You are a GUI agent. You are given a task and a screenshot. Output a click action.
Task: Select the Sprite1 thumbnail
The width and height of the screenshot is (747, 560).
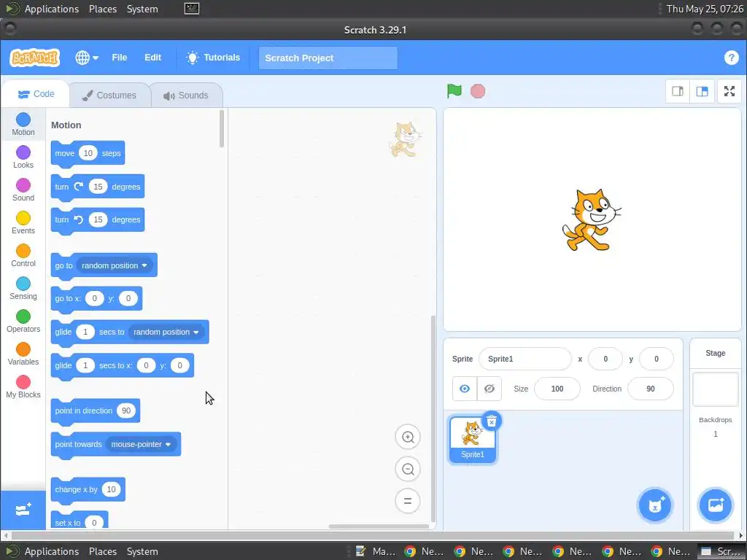coord(472,440)
